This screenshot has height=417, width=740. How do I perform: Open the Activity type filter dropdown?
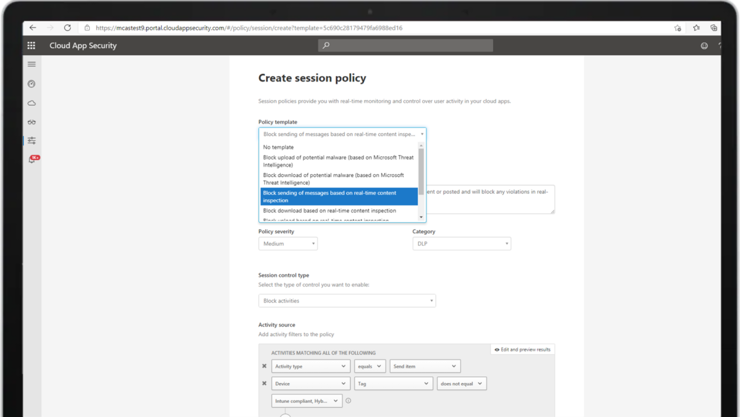click(x=311, y=366)
